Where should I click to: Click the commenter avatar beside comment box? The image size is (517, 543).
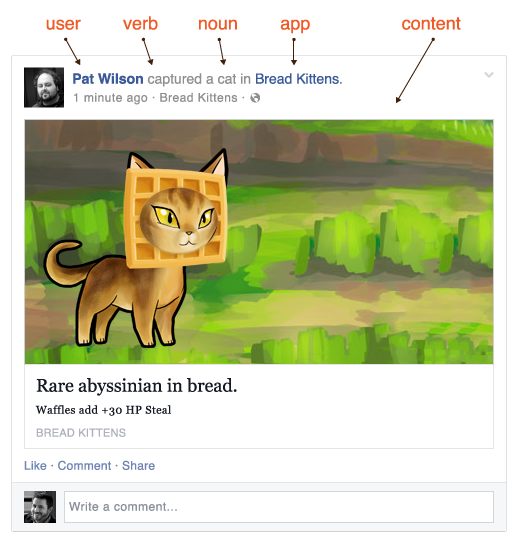click(40, 507)
